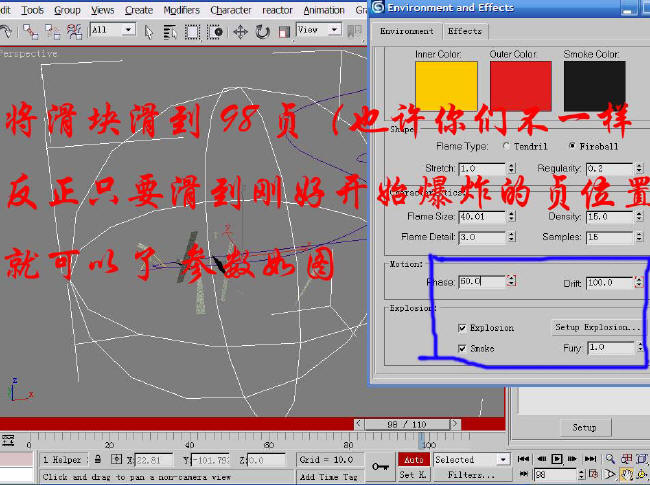Screen dimensions: 650x485
Task: Toggle Auto Key mode
Action: (413, 459)
